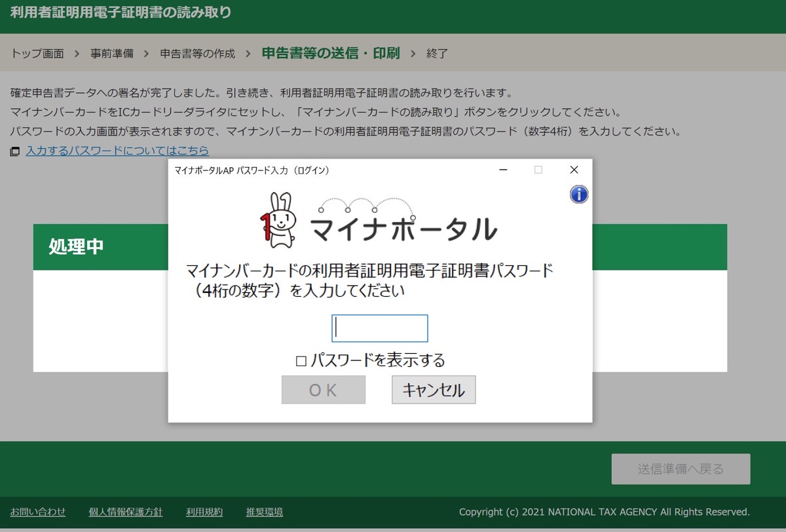Click 送信準備へ戻る button
This screenshot has width=786, height=532.
[681, 469]
